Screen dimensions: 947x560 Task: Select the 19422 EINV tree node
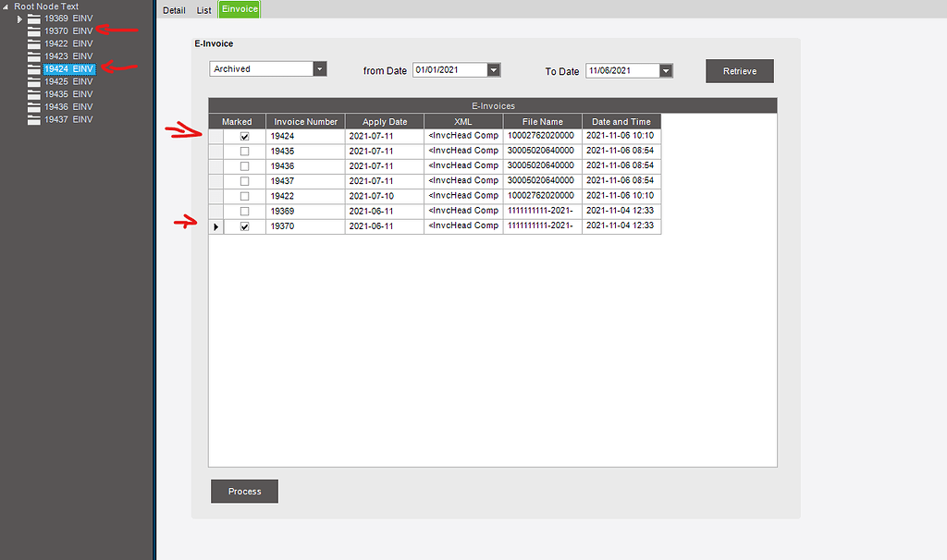[x=68, y=43]
